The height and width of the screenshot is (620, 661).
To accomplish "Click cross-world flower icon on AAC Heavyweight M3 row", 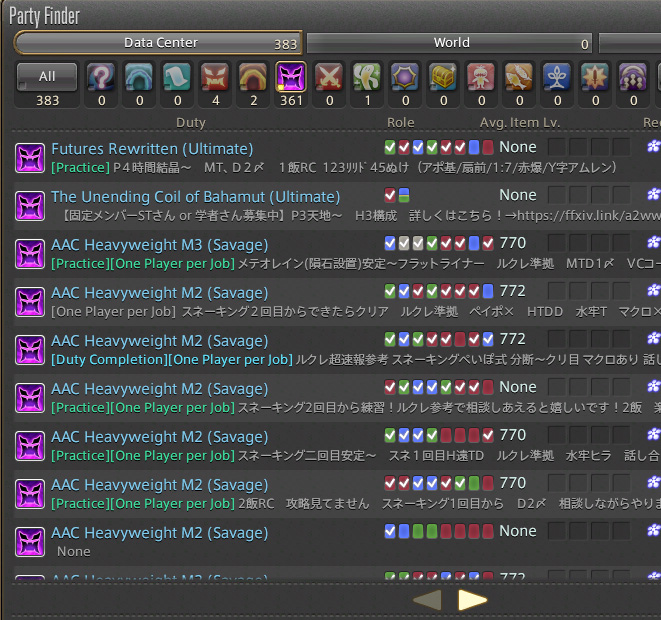I will click(653, 242).
